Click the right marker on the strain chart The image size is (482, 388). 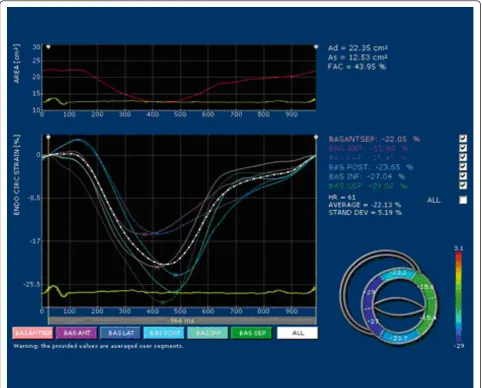coord(316,137)
